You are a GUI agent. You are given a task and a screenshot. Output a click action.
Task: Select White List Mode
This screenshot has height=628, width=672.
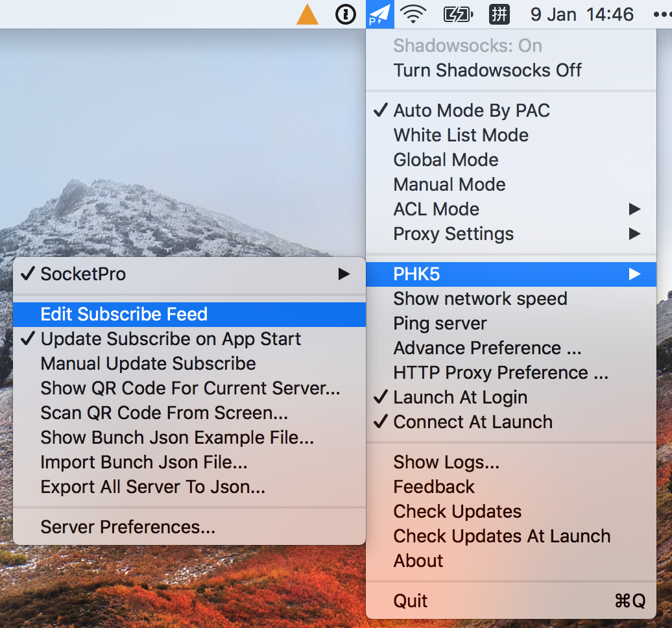point(511,136)
